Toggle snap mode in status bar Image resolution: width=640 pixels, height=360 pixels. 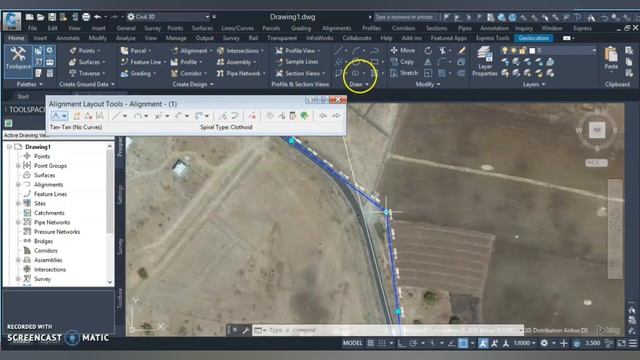[x=382, y=343]
